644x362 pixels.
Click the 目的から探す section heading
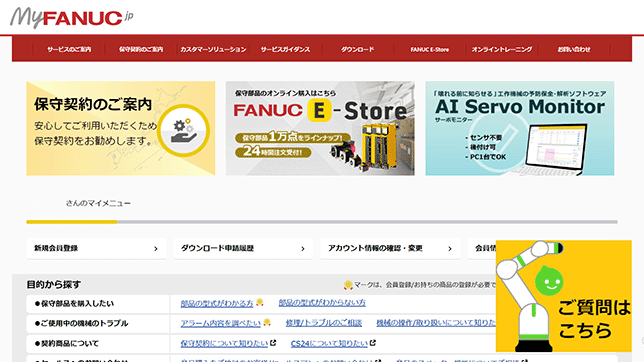pyautogui.click(x=54, y=284)
